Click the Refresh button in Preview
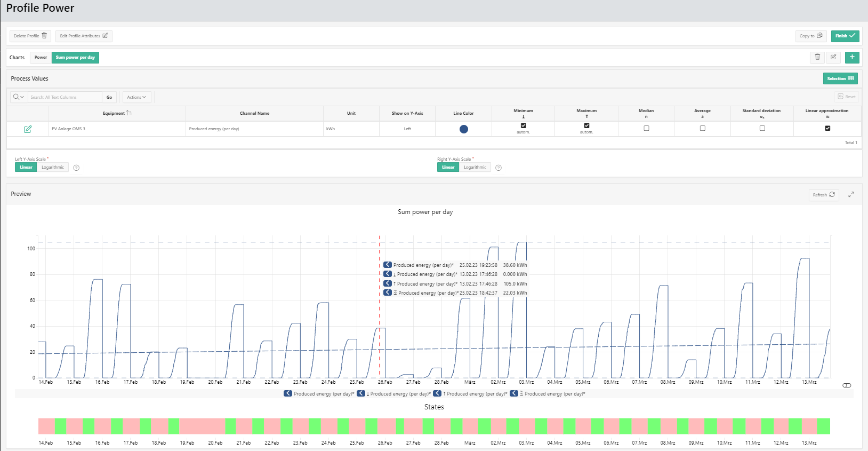 tap(823, 195)
